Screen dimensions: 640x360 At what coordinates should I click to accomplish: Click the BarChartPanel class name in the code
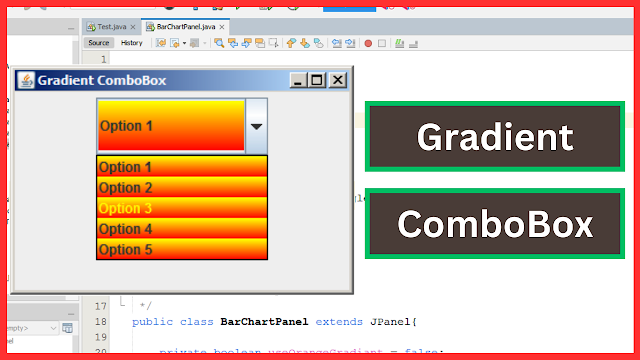coord(264,322)
